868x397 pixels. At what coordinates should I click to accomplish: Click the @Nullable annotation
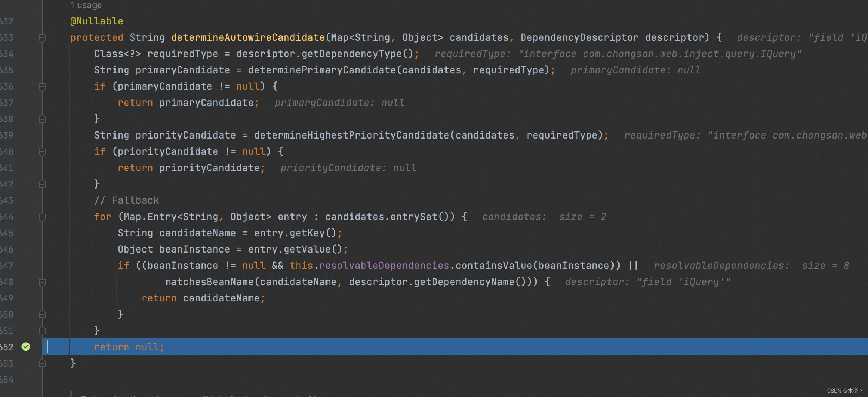pos(97,21)
